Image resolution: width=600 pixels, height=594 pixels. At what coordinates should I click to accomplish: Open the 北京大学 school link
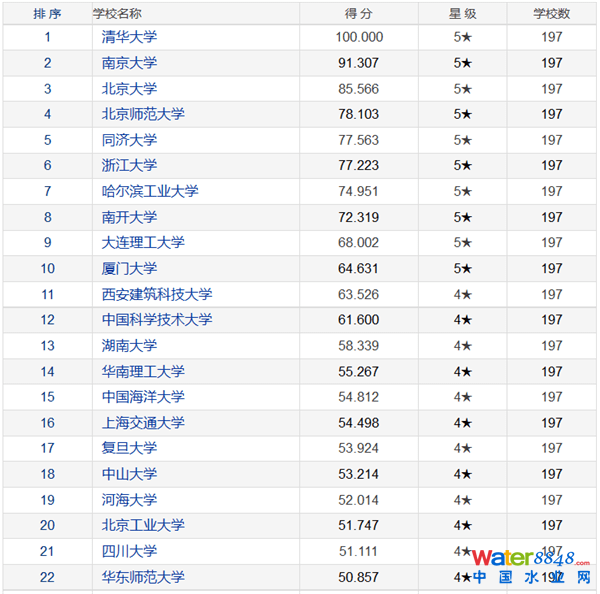(129, 89)
